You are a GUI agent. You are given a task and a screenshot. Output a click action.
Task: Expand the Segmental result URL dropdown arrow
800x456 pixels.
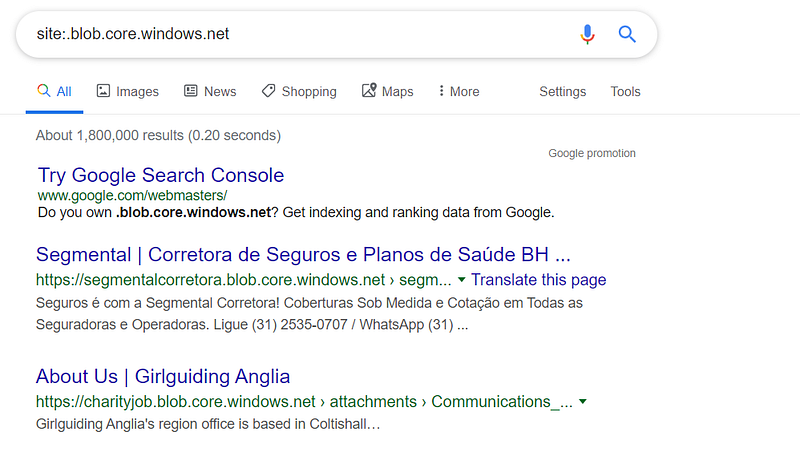click(461, 280)
